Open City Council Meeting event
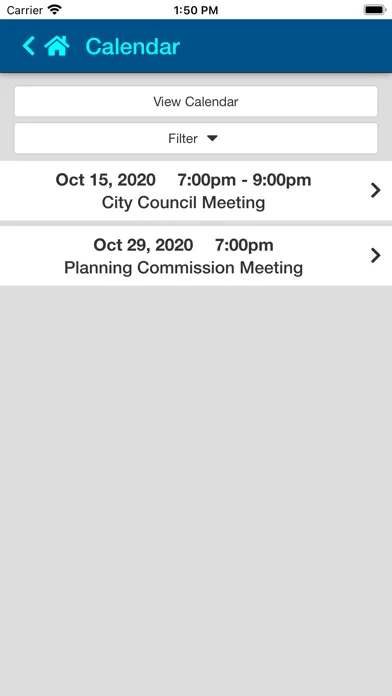The height and width of the screenshot is (696, 392). pyautogui.click(x=196, y=191)
